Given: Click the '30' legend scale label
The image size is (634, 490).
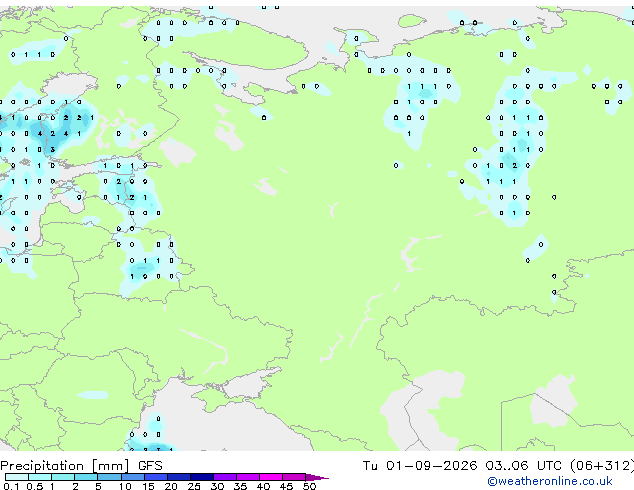Looking at the screenshot, I should pyautogui.click(x=218, y=486).
